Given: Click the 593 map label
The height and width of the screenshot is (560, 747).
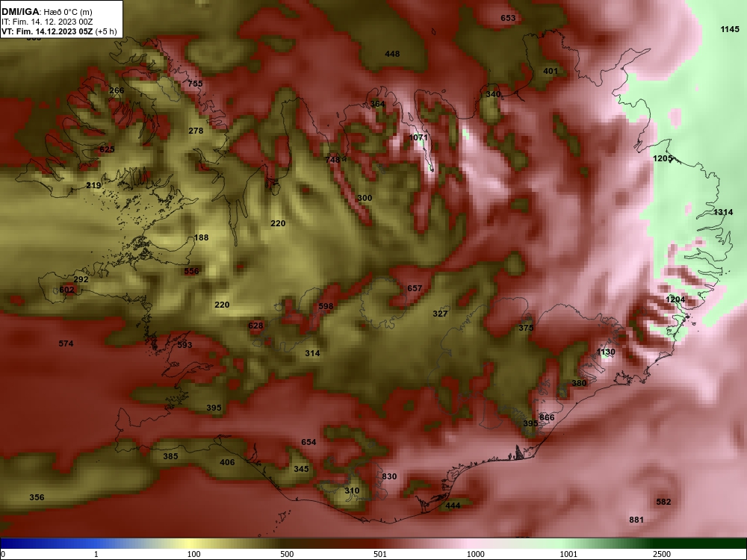Looking at the screenshot, I should coord(185,345).
